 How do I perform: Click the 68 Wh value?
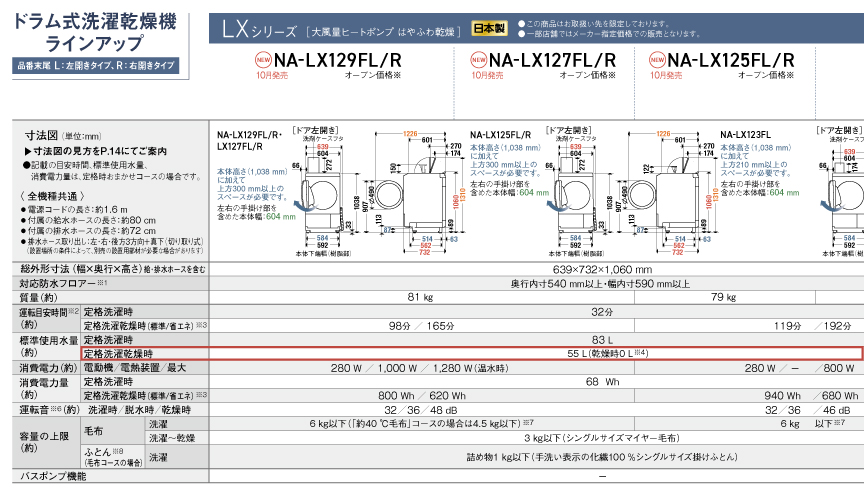(603, 382)
